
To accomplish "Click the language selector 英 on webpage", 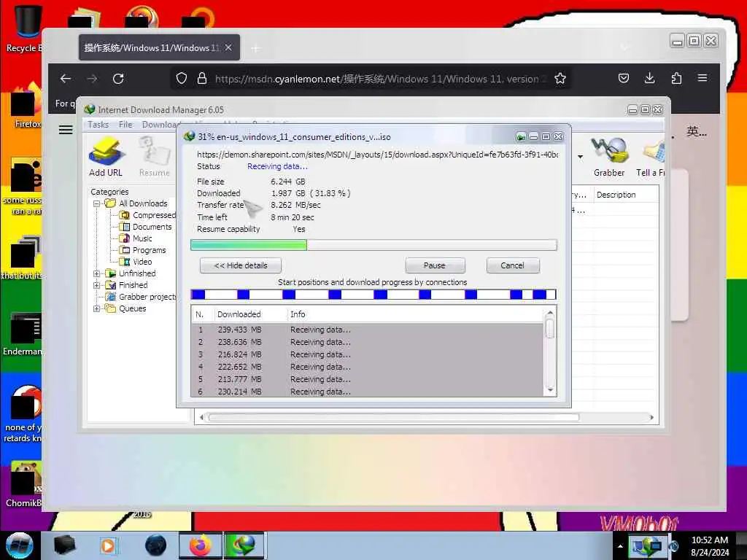I will click(x=697, y=131).
